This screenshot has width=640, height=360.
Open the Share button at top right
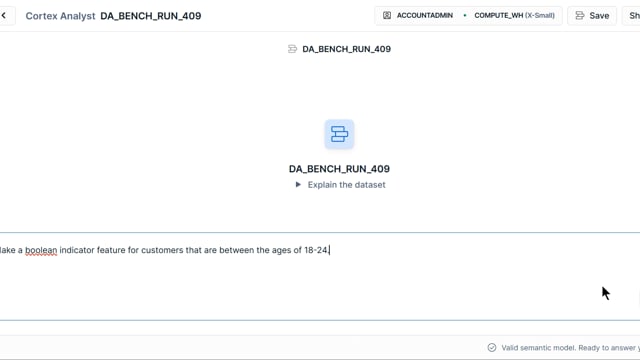tap(632, 16)
